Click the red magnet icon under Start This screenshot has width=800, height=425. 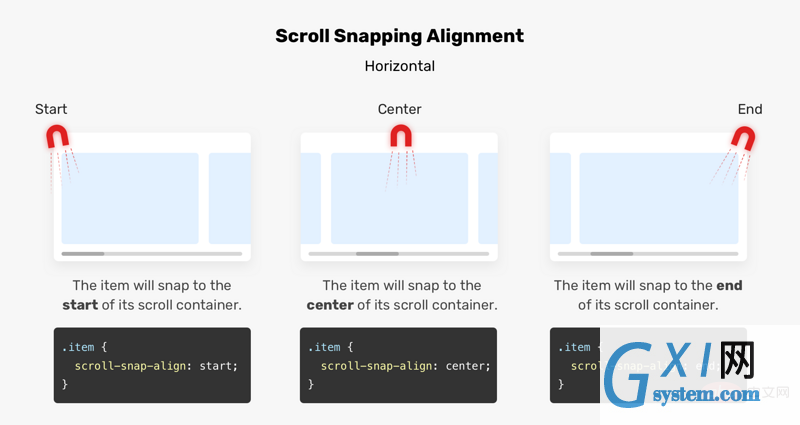58,138
